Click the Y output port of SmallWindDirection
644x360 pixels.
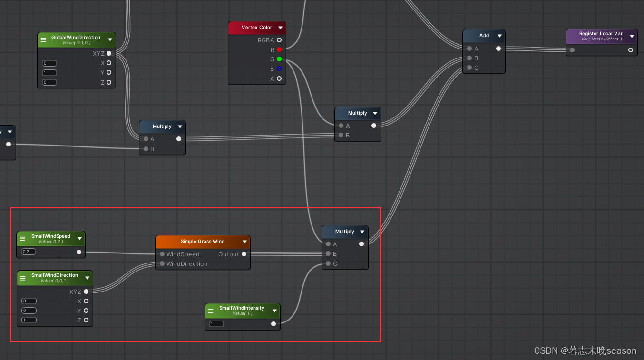click(x=86, y=311)
